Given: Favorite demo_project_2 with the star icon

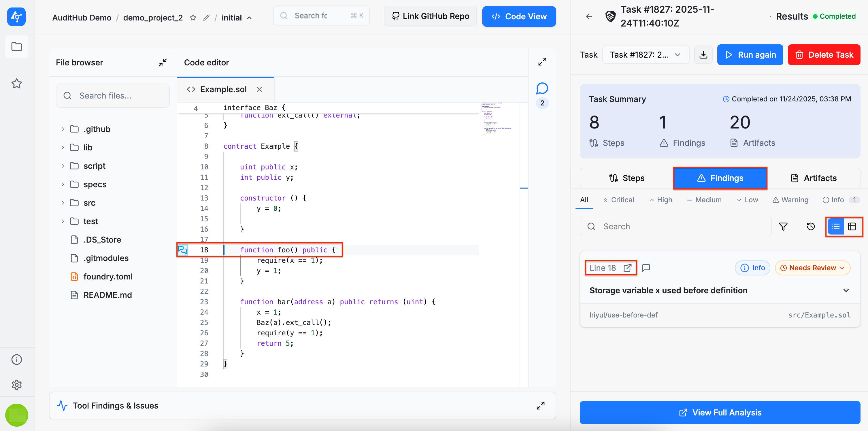Looking at the screenshot, I should tap(193, 18).
